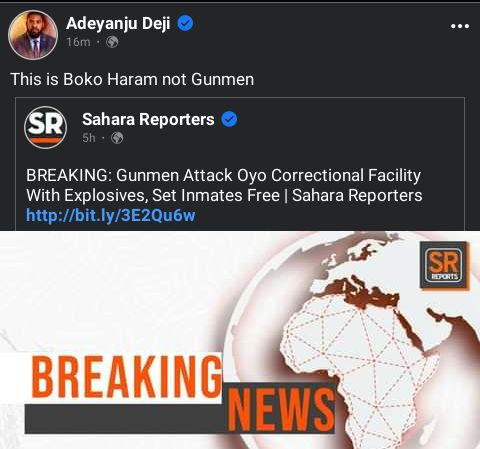
Task: Click the NEWS banner text in the image
Action: (281, 410)
